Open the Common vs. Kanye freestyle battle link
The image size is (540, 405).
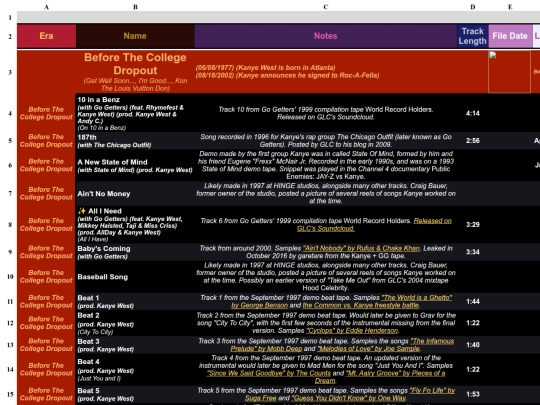point(361,305)
